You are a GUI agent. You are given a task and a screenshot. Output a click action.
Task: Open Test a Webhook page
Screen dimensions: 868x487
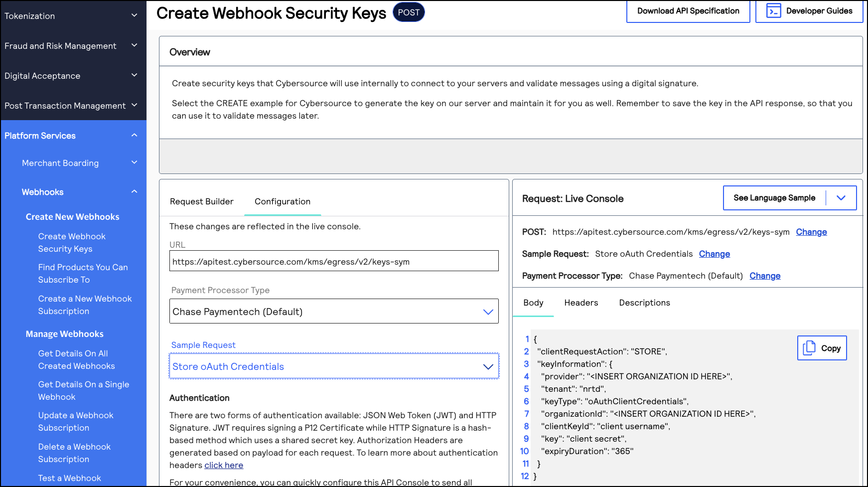69,478
